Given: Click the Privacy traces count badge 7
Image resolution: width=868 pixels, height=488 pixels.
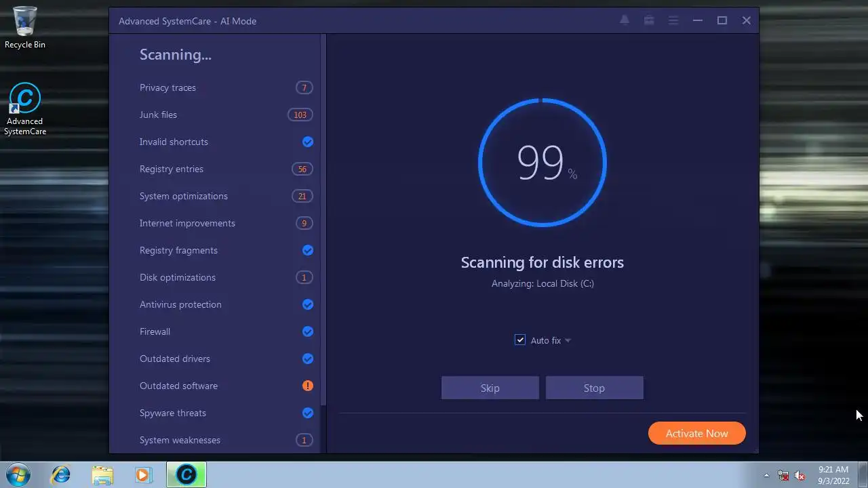Looking at the screenshot, I should (x=304, y=87).
